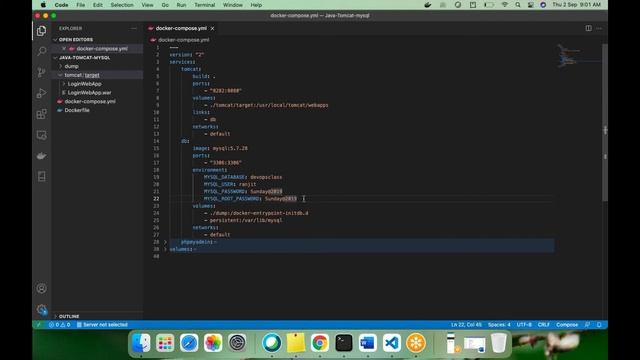
Task: Open Terminal from the Dock
Action: click(x=344, y=342)
